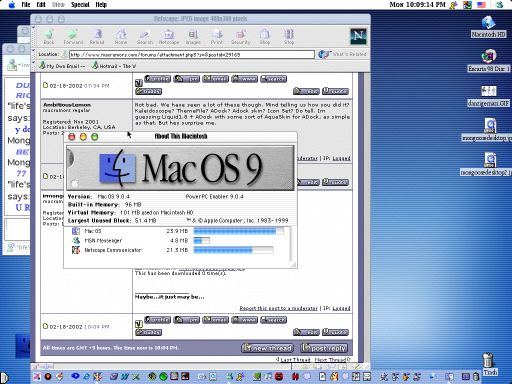Screen dimensions: 512x384
Task: Click in the Netscape Location URL field
Action: [x=192, y=54]
